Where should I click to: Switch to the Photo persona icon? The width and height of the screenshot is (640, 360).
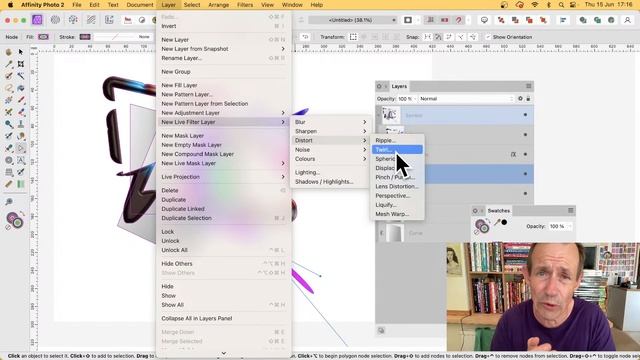tap(37, 20)
